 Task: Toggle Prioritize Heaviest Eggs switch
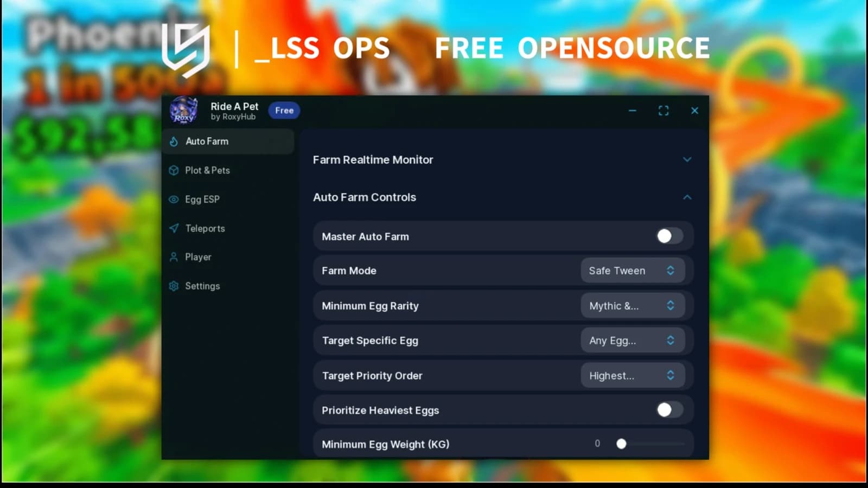(x=669, y=410)
